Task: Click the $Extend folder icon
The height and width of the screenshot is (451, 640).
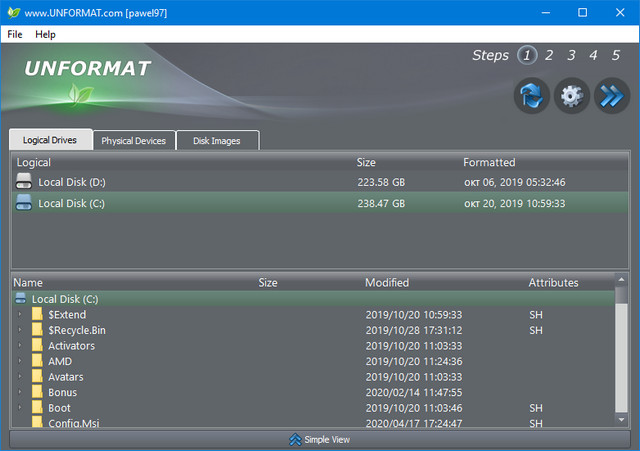Action: 37,314
